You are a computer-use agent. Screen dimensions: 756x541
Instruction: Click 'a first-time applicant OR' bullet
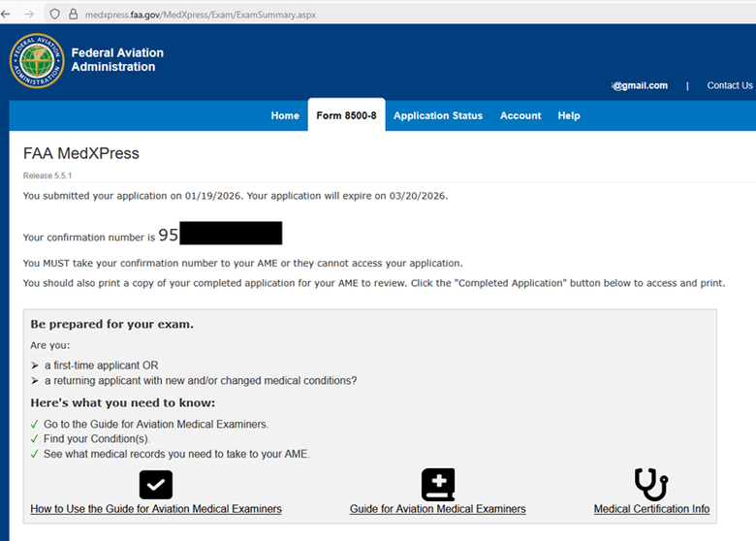(101, 366)
